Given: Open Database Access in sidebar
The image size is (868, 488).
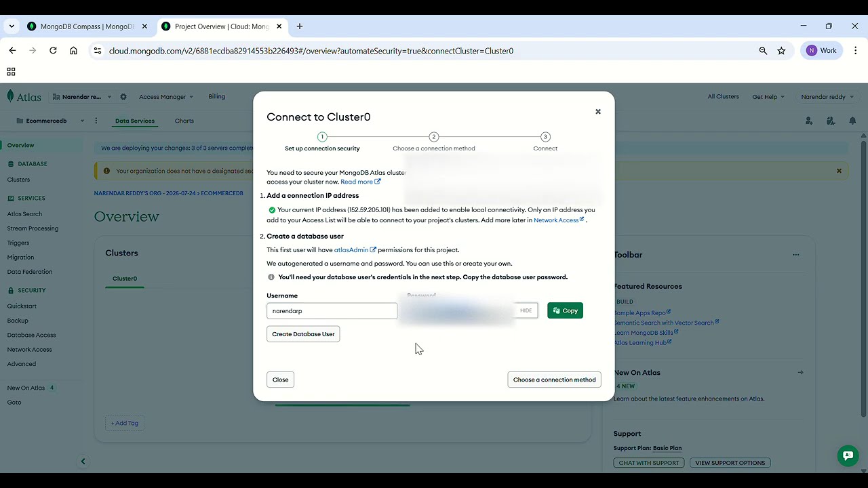Looking at the screenshot, I should (31, 335).
